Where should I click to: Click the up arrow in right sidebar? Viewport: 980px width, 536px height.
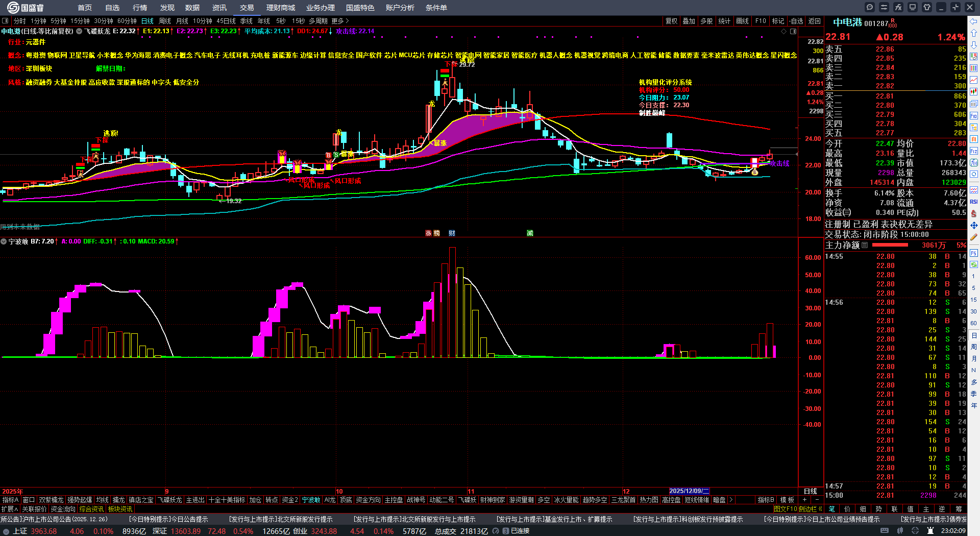(974, 33)
